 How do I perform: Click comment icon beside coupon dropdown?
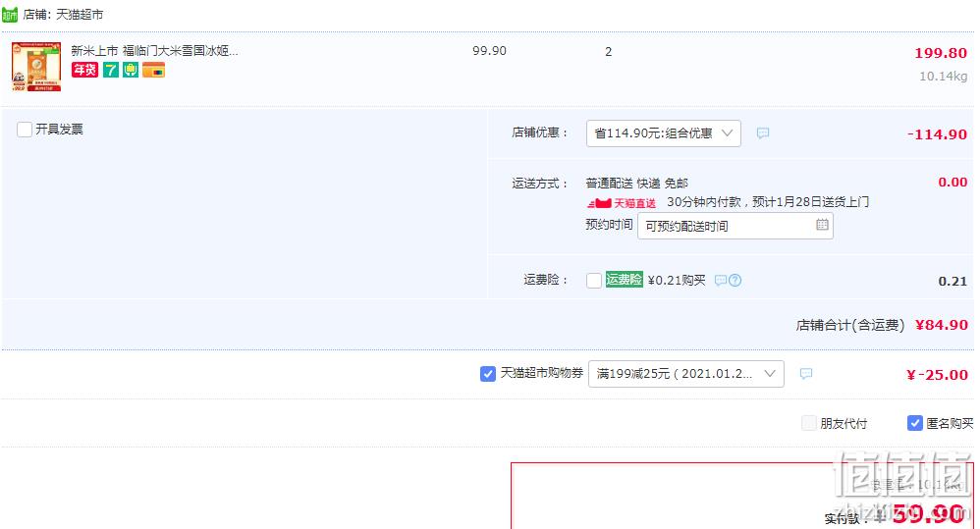[x=805, y=374]
